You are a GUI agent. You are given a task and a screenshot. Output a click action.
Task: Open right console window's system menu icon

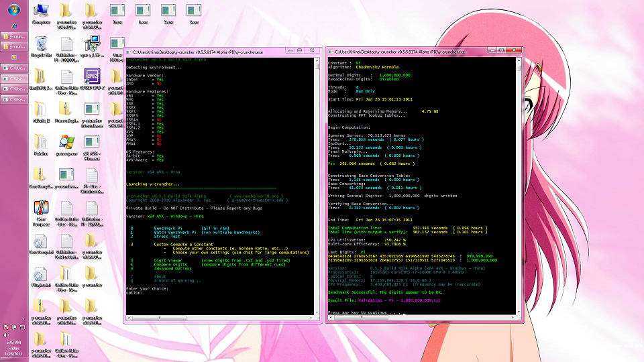[330, 51]
